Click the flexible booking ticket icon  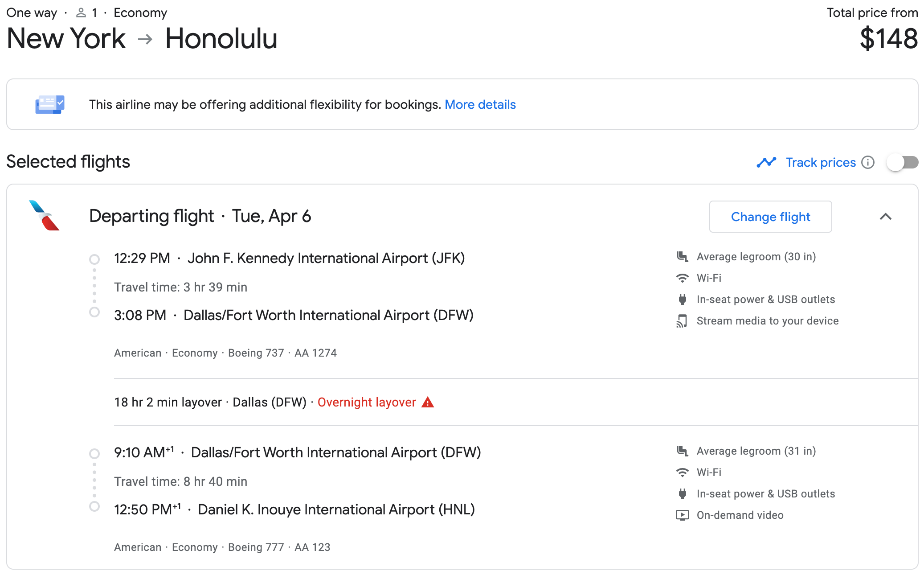(50, 105)
